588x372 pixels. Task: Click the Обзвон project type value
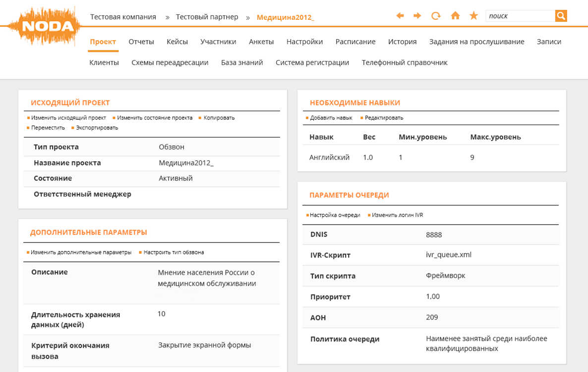172,147
